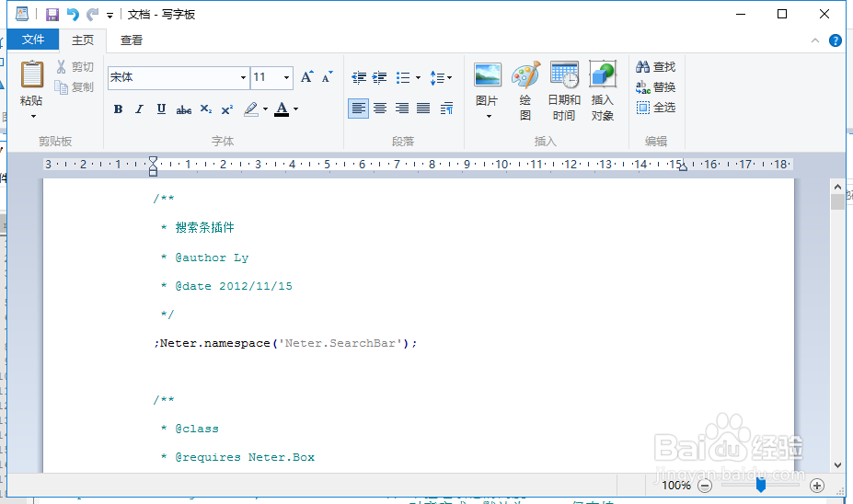Insert a Paint drawing 绘图

(525, 90)
